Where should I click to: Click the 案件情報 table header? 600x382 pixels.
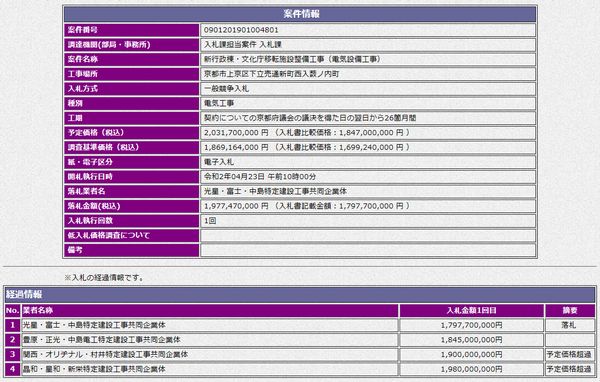[x=300, y=14]
